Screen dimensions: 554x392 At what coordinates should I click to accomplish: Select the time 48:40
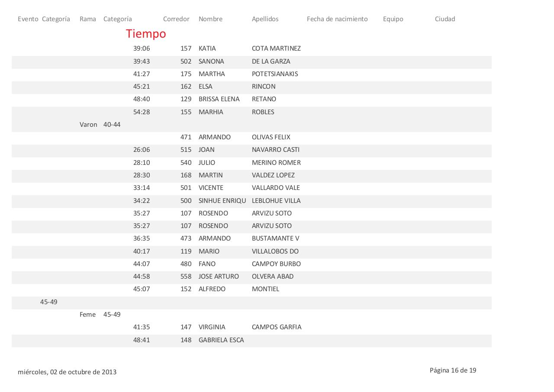[142, 99]
